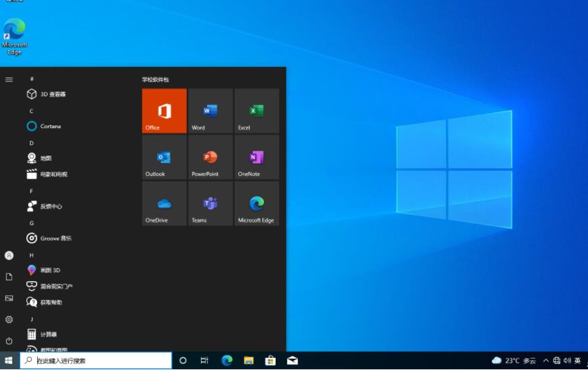Switch input method via 英 indicator
The image size is (588, 370).
click(x=577, y=361)
